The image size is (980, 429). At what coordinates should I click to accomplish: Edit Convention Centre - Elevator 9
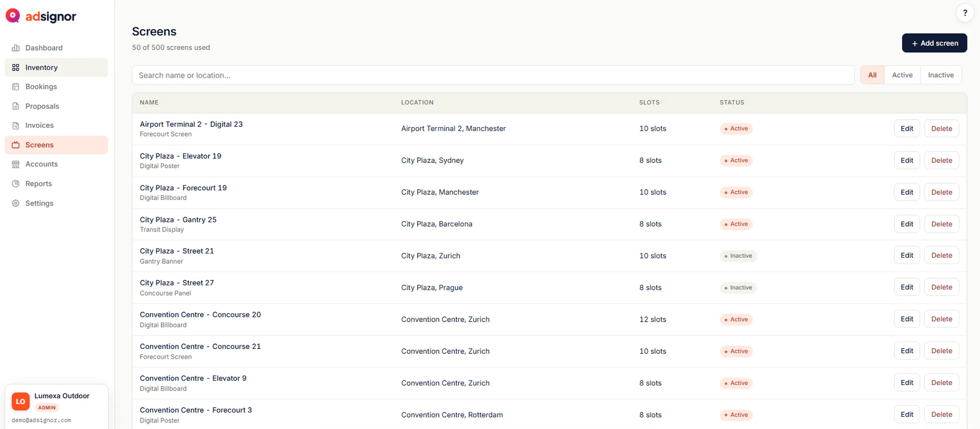click(907, 382)
